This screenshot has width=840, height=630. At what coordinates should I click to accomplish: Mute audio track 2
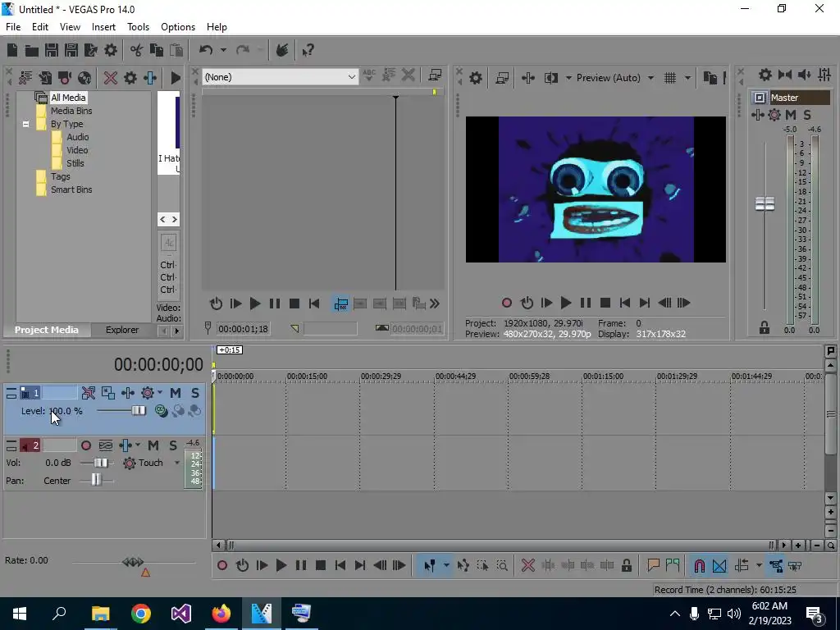coord(153,445)
